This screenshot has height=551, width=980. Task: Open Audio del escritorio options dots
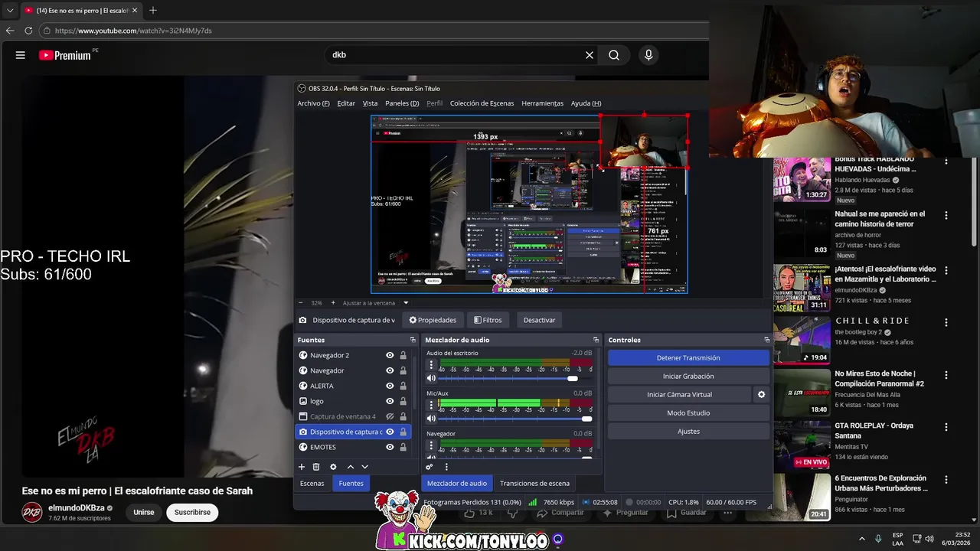(431, 365)
